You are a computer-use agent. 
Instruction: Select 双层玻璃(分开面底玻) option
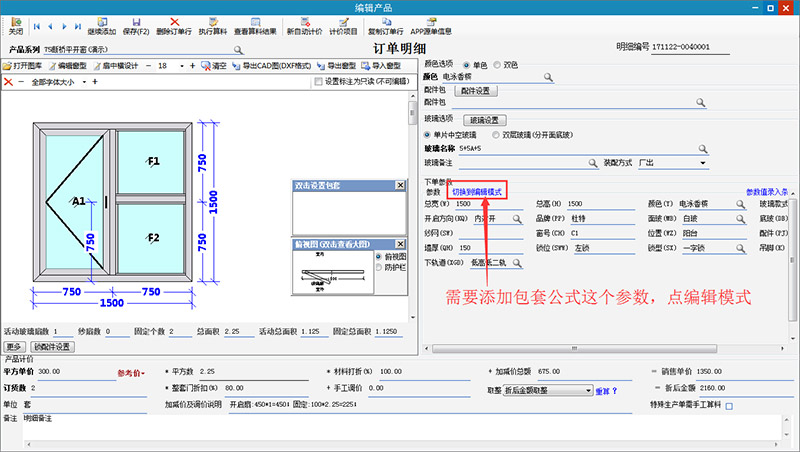(x=495, y=135)
